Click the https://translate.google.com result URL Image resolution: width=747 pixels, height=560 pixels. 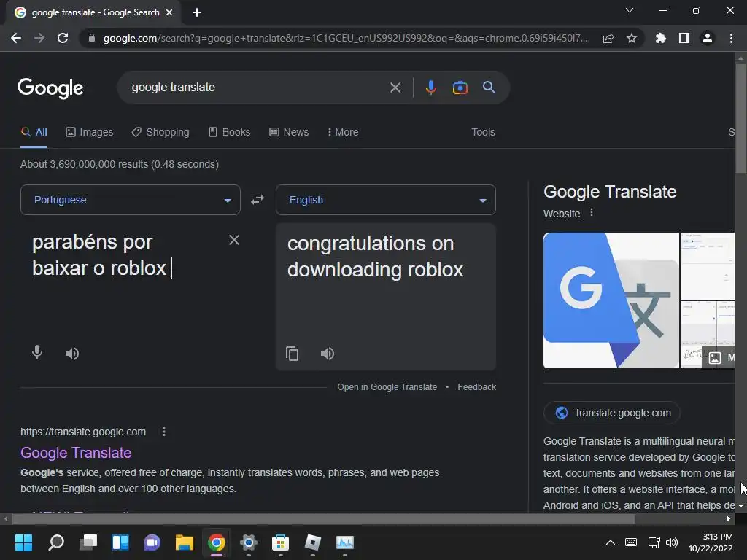pos(83,432)
